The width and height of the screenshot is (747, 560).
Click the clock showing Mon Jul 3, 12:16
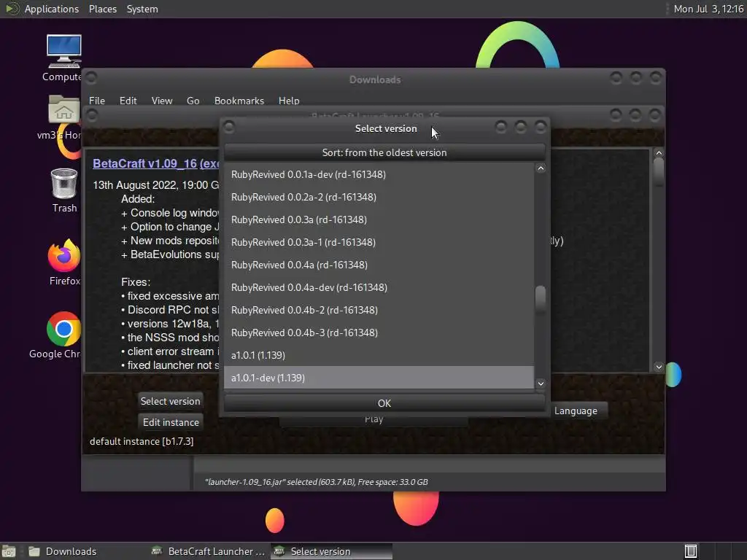point(708,9)
